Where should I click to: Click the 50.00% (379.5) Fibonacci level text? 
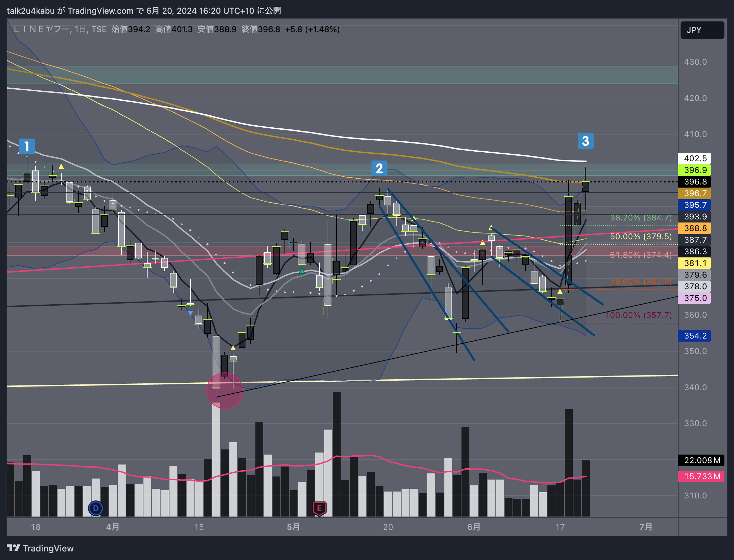coord(641,237)
